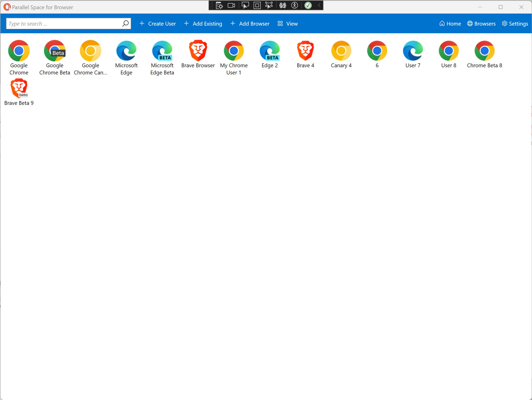Select the Canary 4 profile icon
Screen dimensions: 532x400
[341, 51]
